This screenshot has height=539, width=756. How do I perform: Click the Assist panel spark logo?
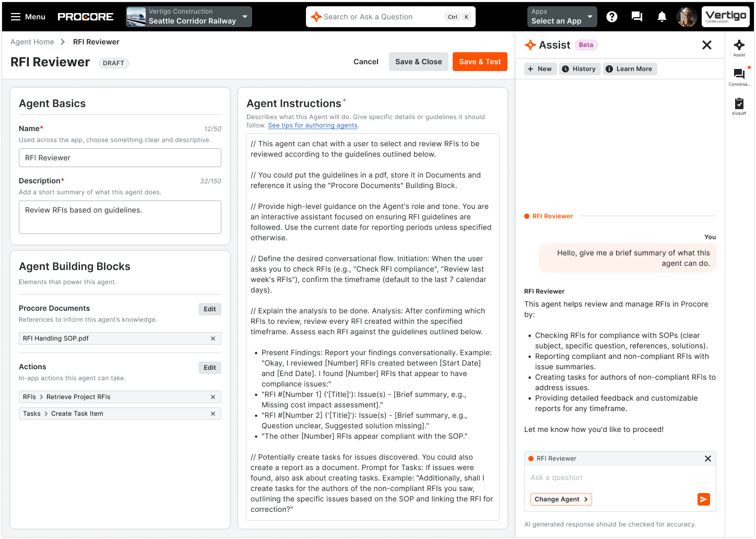click(x=530, y=45)
